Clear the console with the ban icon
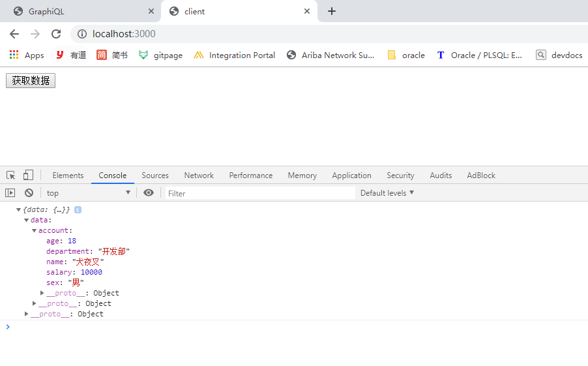 click(29, 193)
